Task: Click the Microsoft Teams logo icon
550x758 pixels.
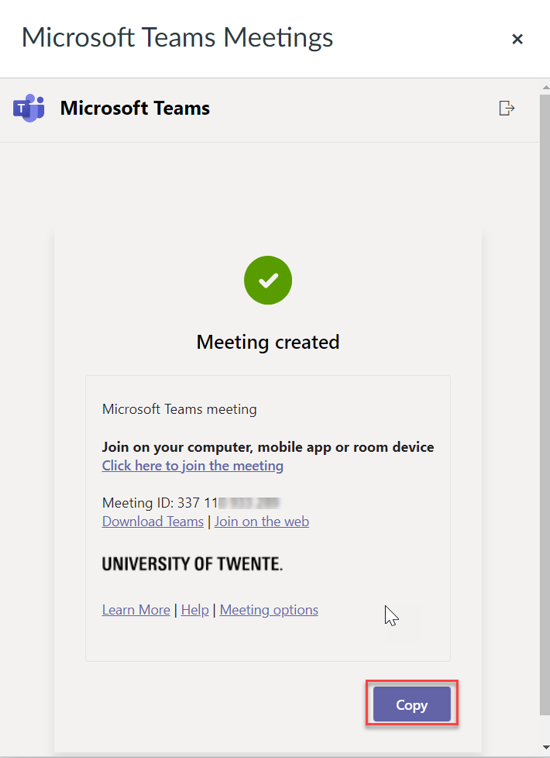Action: pos(29,108)
